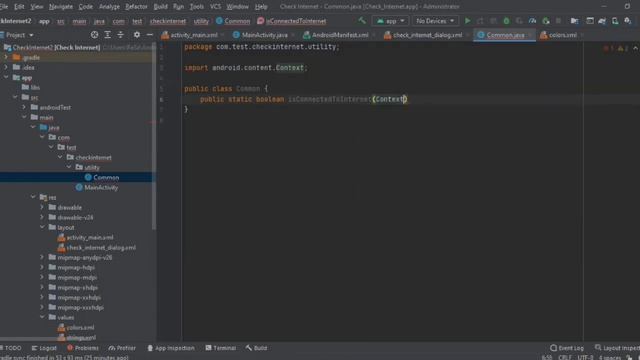
Task: Collapse the layout folder
Action: pos(42,227)
